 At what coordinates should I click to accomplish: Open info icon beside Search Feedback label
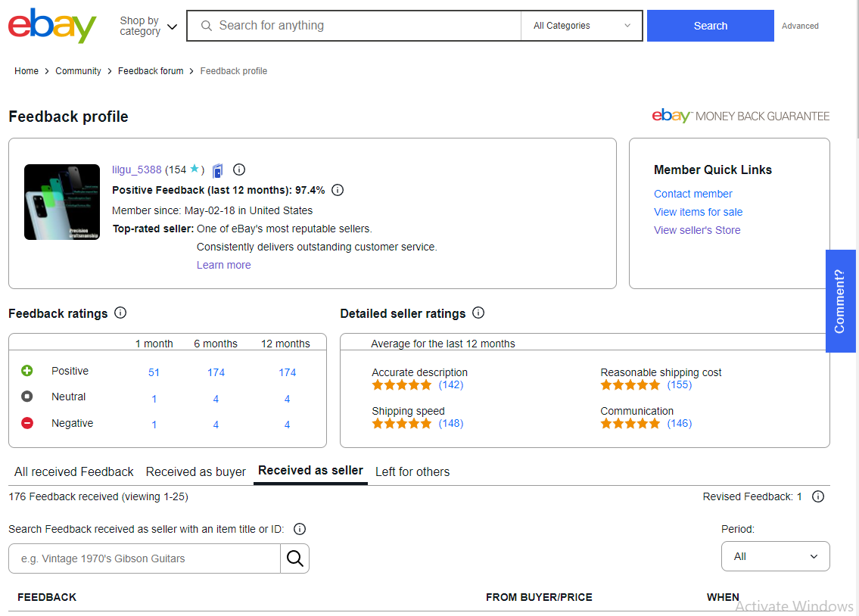[x=300, y=529]
